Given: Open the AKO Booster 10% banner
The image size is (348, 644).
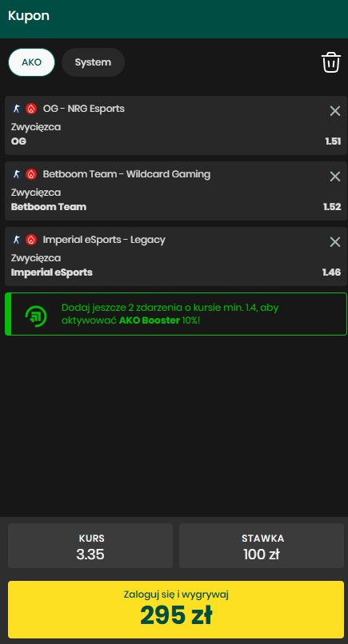Looking at the screenshot, I should (x=176, y=314).
